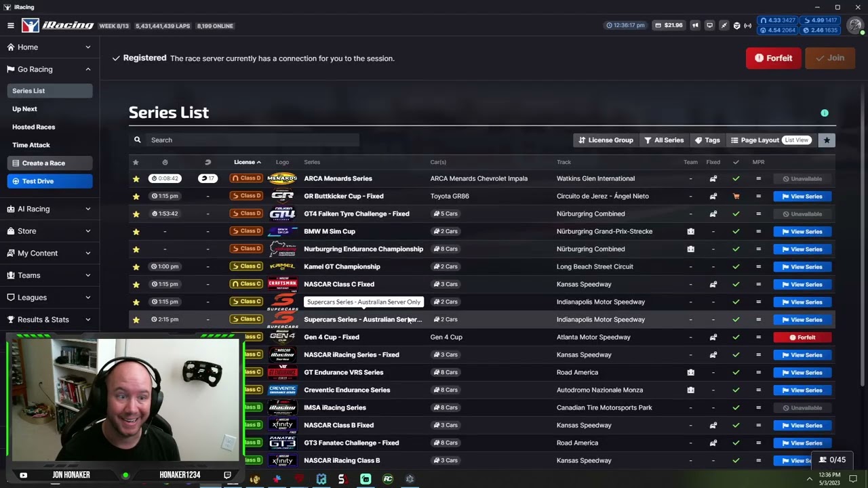The width and height of the screenshot is (868, 488).
Task: Click the GT4 Falken series logo
Action: (282, 214)
